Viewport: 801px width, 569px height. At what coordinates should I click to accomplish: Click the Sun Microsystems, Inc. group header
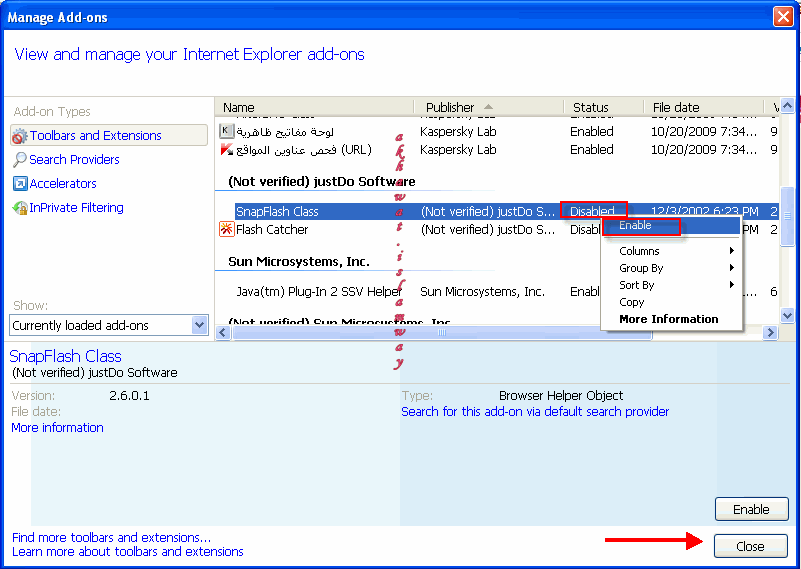pos(299,262)
